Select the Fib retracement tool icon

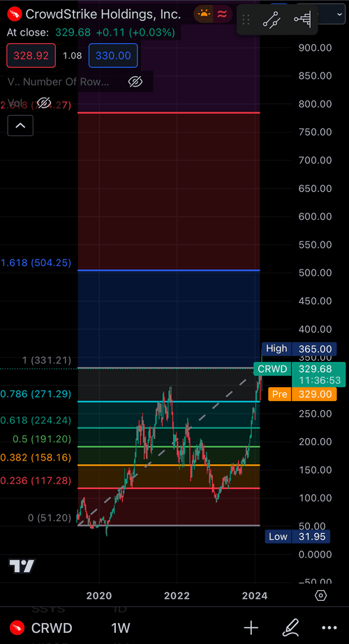coord(303,20)
